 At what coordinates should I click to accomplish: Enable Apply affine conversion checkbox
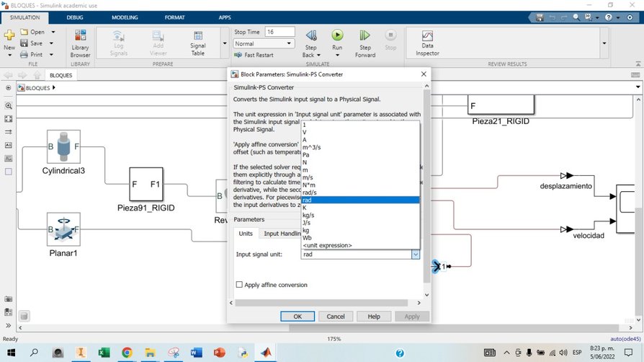point(239,284)
